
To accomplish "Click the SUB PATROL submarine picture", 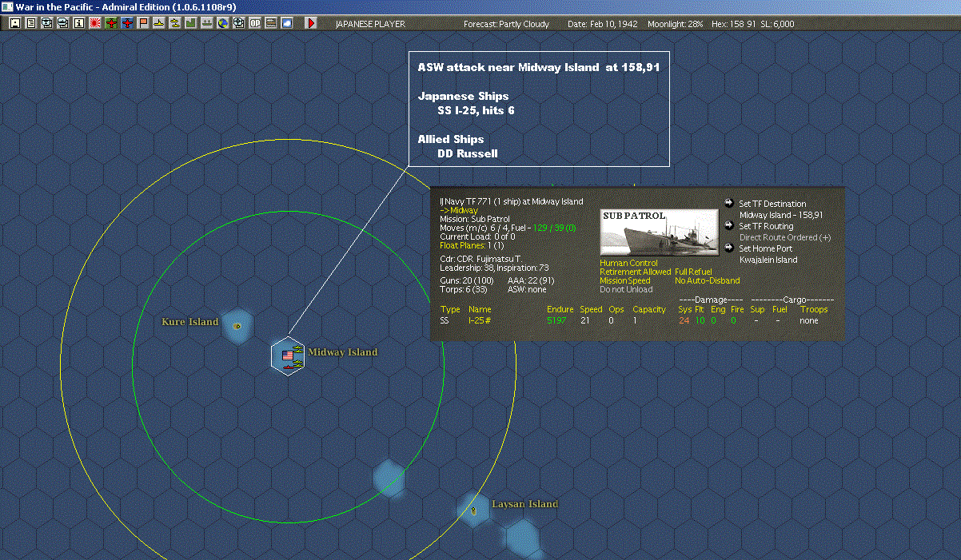I will click(659, 232).
